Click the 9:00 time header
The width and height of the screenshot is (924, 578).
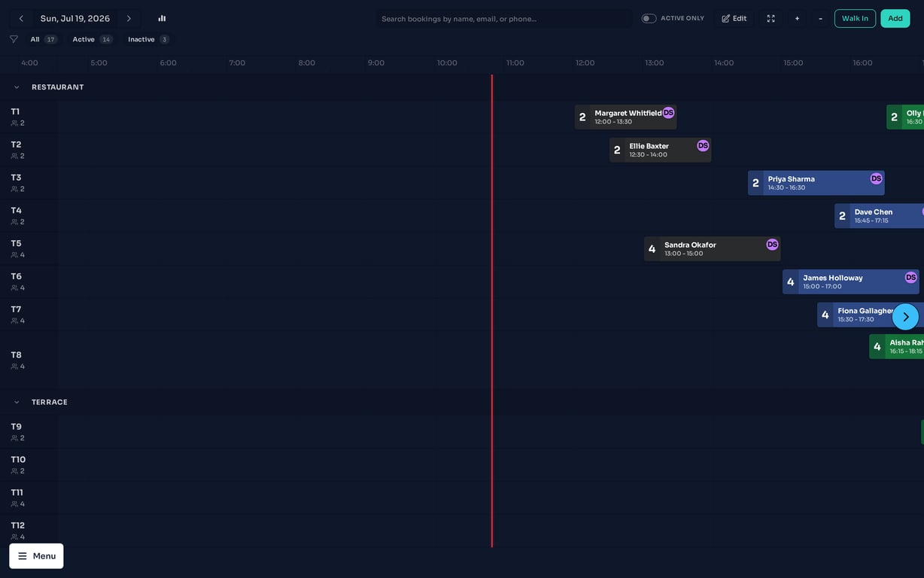(x=376, y=63)
